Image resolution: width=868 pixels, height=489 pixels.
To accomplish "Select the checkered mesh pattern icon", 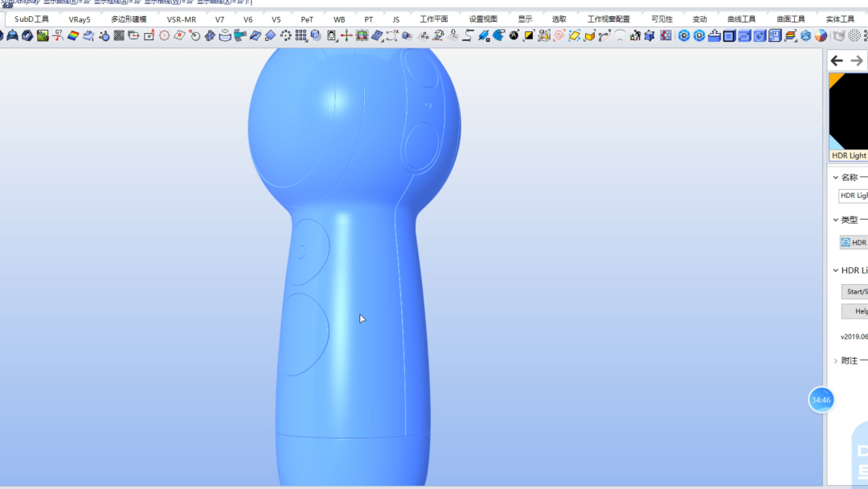I will click(x=118, y=36).
